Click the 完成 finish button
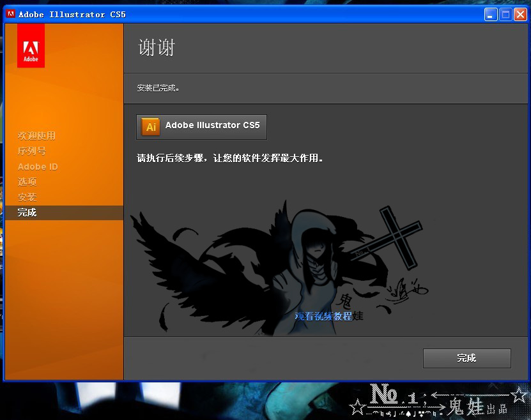The height and width of the screenshot is (420, 531). pyautogui.click(x=466, y=358)
